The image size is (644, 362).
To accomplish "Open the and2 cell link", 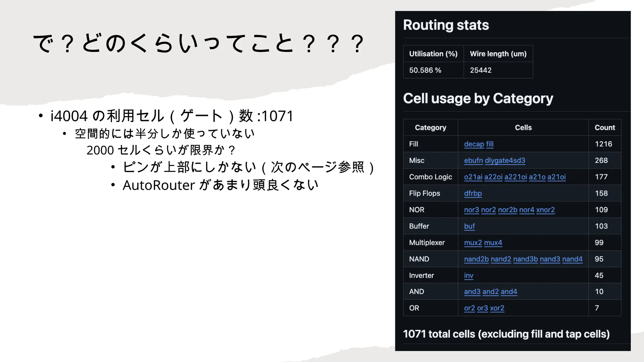I will coord(491,292).
